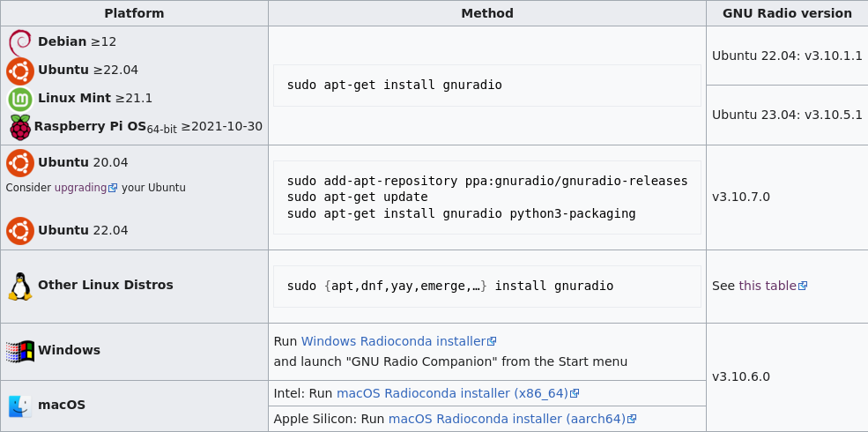Open the 'this table' link

[773, 286]
